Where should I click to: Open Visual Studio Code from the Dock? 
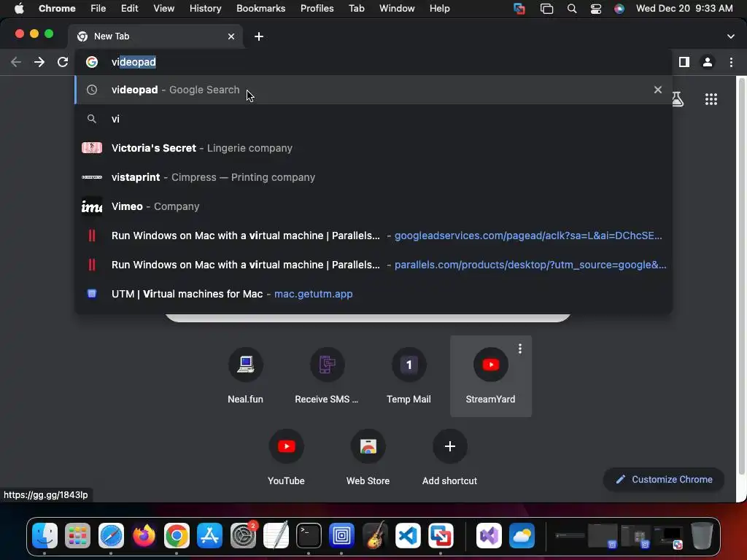point(408,536)
